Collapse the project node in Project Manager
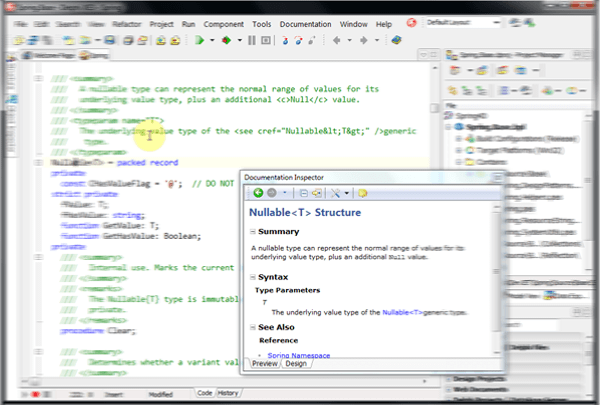The width and height of the screenshot is (600, 405). (x=448, y=127)
